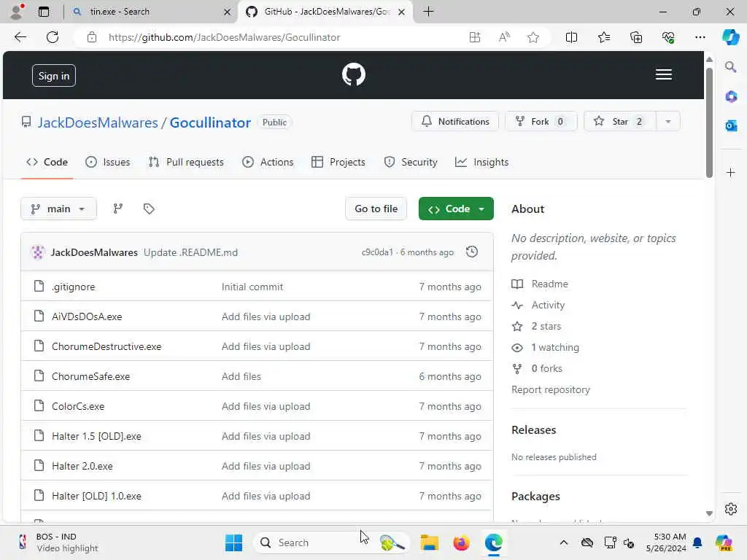The image size is (747, 560).
Task: Open Edge profile icon
Action: 18,12
